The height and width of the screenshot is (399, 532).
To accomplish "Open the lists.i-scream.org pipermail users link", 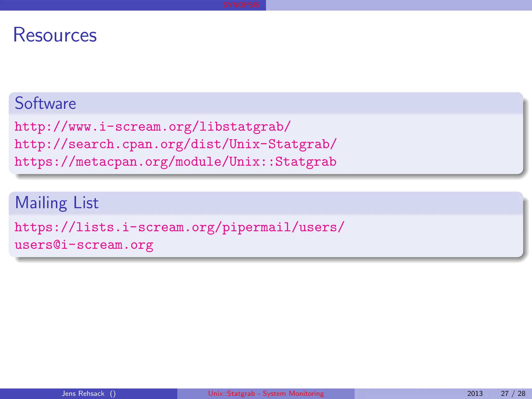I will point(179,227).
